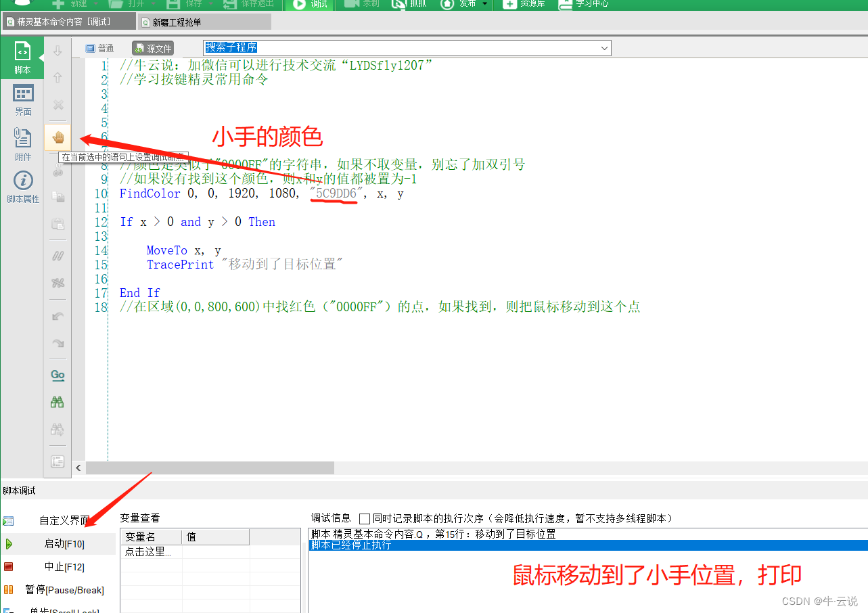Click the delete X icon in vertical toolbar
Screen dimensions: 868x613
(x=58, y=105)
